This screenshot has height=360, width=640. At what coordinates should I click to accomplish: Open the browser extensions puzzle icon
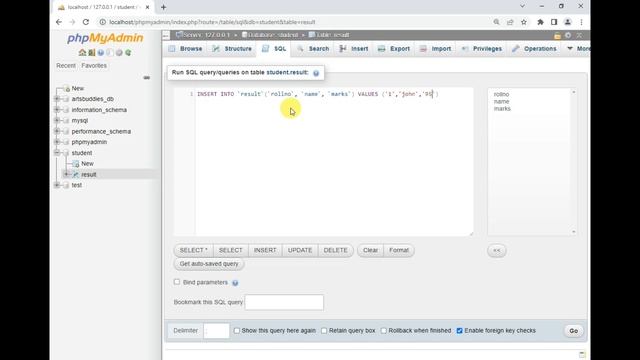tap(540, 22)
